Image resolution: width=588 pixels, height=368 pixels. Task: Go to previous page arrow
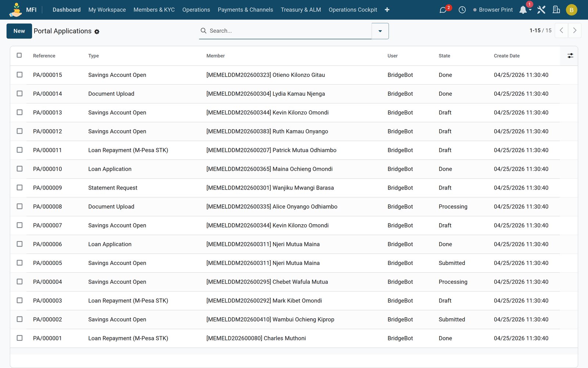tap(561, 31)
